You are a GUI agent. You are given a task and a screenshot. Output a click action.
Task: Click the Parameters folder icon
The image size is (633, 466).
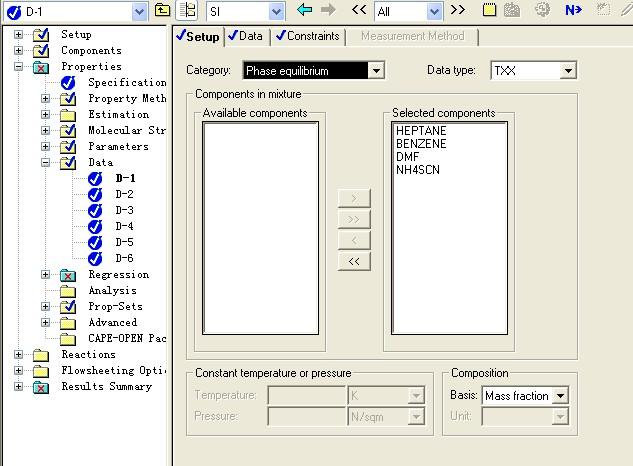point(68,147)
